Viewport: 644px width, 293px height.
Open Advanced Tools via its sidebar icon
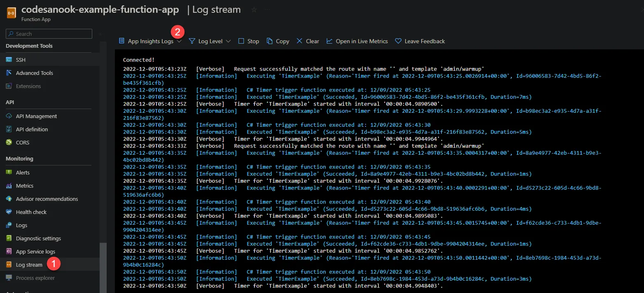pos(9,73)
